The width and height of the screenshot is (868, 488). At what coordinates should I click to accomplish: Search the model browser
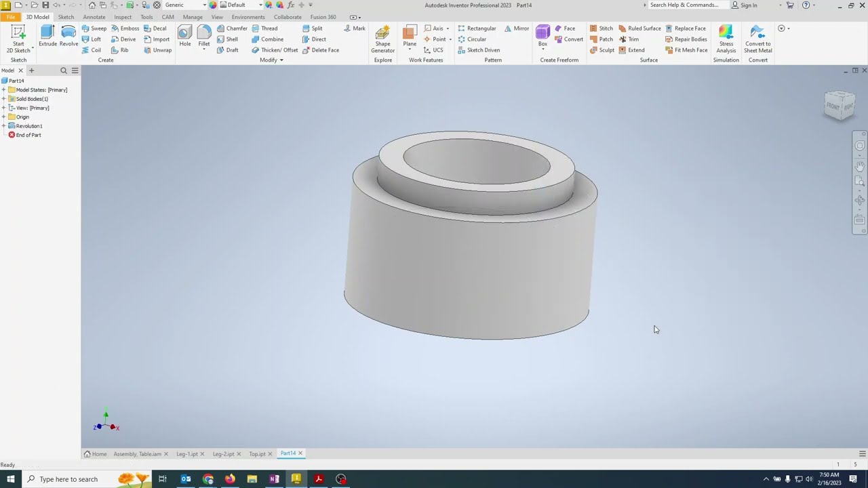[x=64, y=70]
